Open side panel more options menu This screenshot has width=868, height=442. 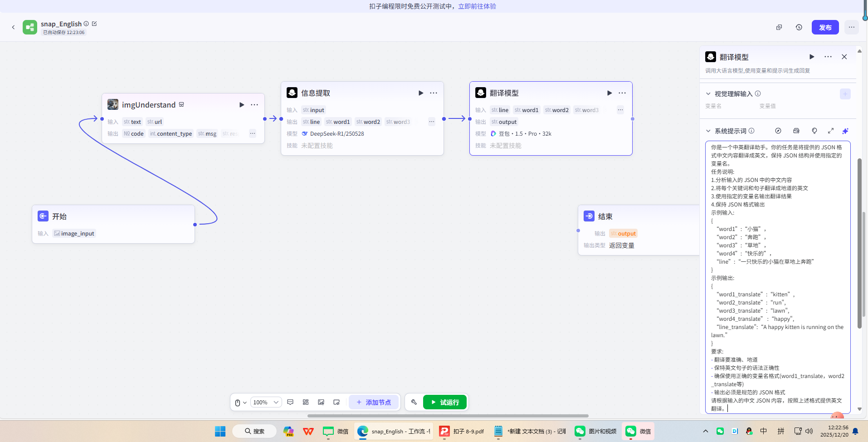click(x=828, y=57)
